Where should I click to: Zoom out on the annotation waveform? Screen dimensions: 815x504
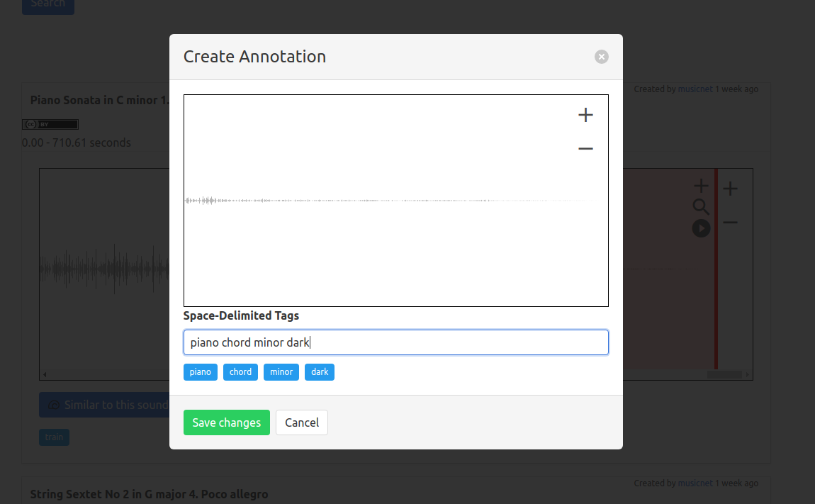(x=586, y=149)
